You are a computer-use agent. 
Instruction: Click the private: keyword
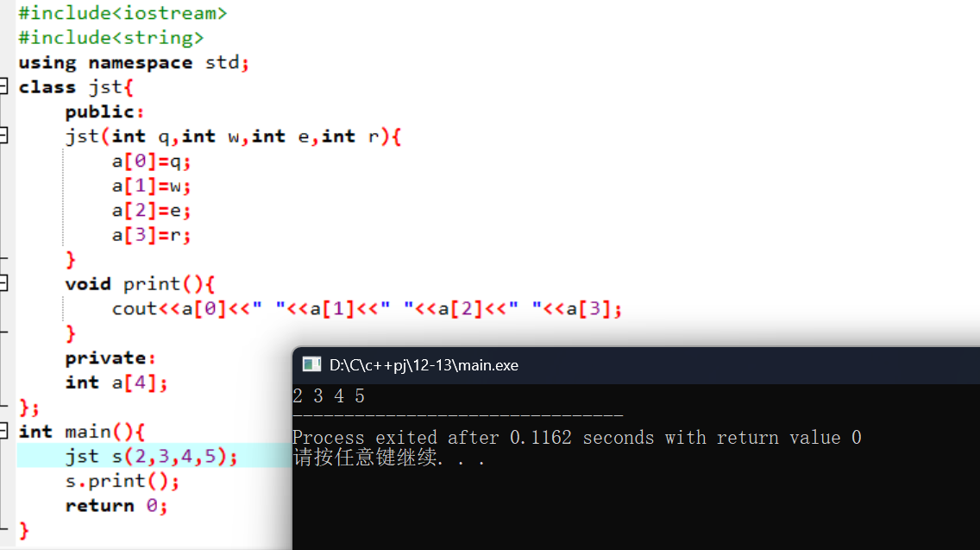click(110, 358)
